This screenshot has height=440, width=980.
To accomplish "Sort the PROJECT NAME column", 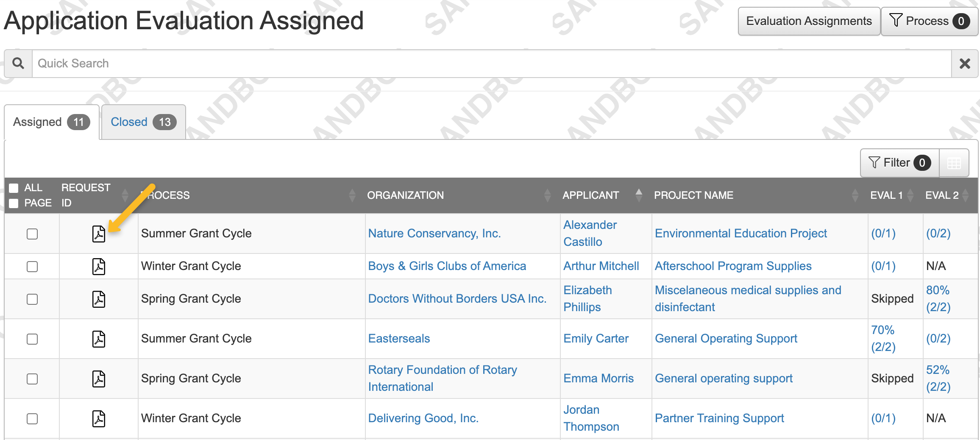I will 855,195.
